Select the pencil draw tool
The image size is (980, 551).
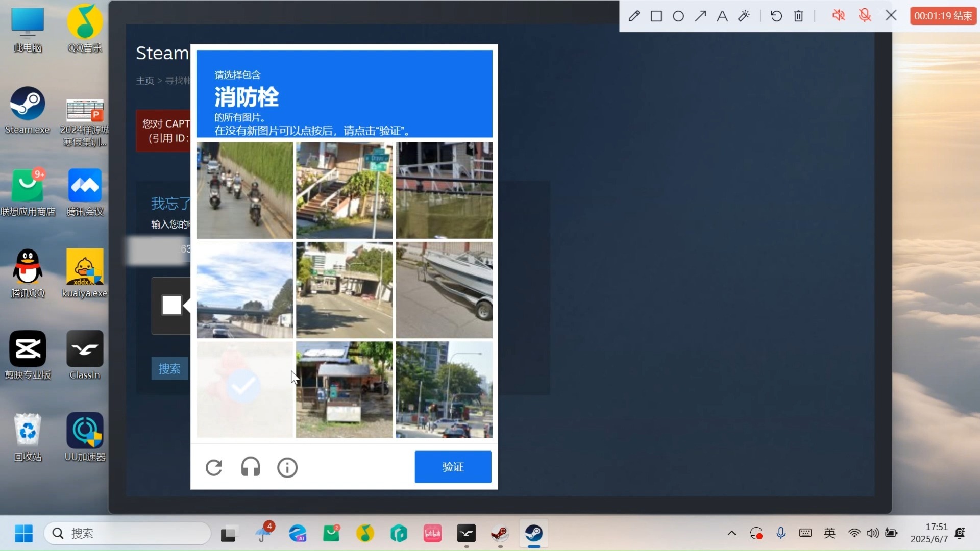pos(634,16)
